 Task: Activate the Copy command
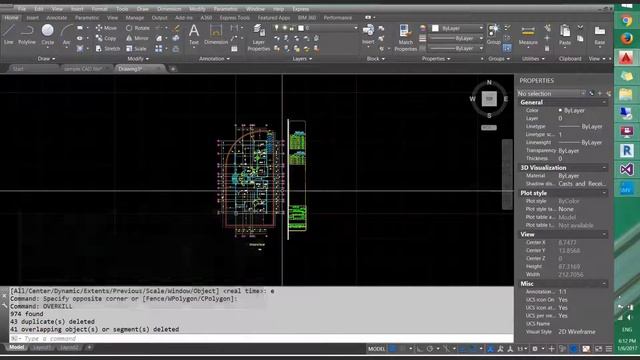coord(106,38)
